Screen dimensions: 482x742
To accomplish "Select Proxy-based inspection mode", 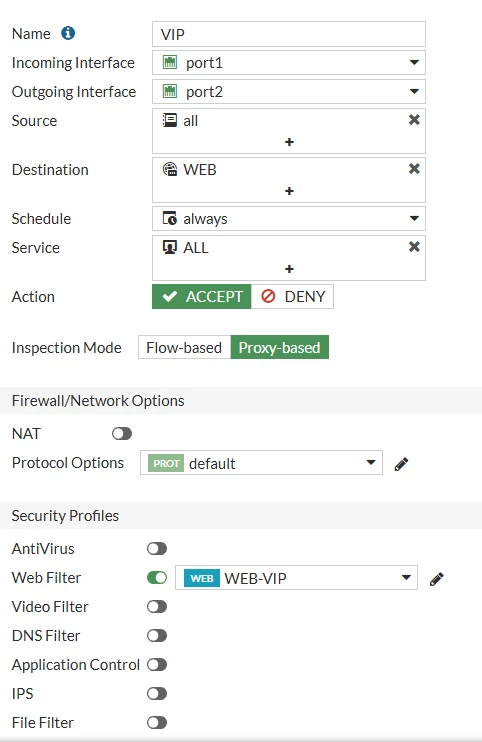I will 280,347.
